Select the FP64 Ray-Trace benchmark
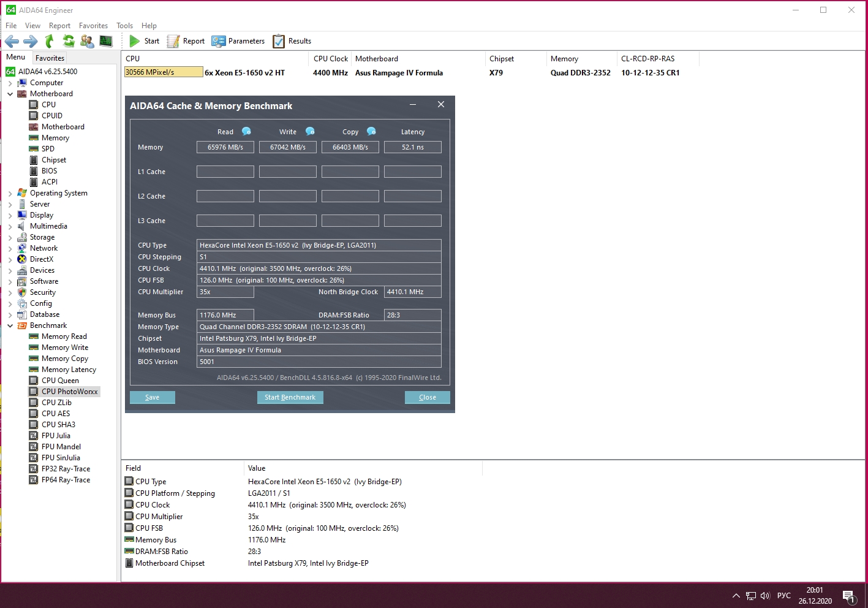868x608 pixels. (x=66, y=480)
